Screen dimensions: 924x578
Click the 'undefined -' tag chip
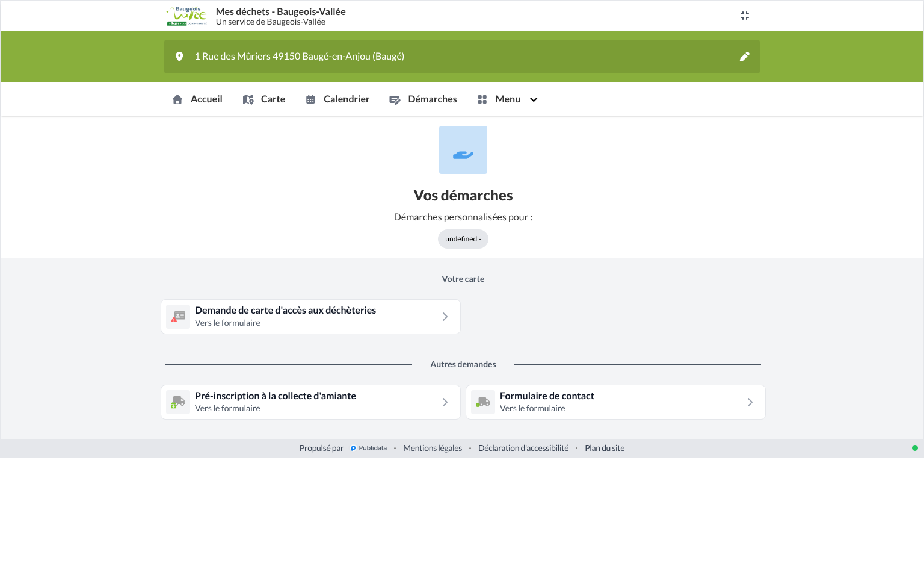463,239
